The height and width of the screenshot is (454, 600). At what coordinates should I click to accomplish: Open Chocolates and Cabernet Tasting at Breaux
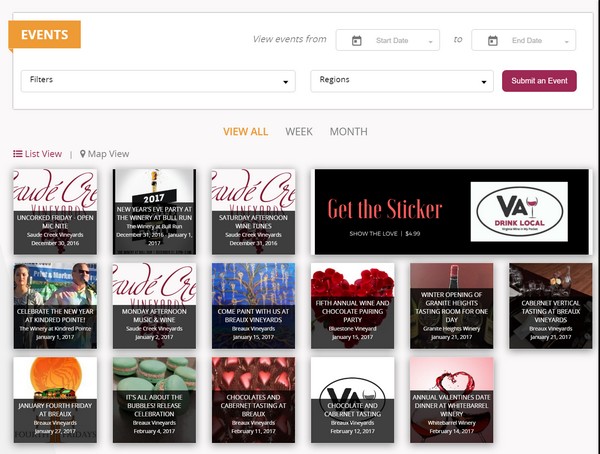point(253,400)
